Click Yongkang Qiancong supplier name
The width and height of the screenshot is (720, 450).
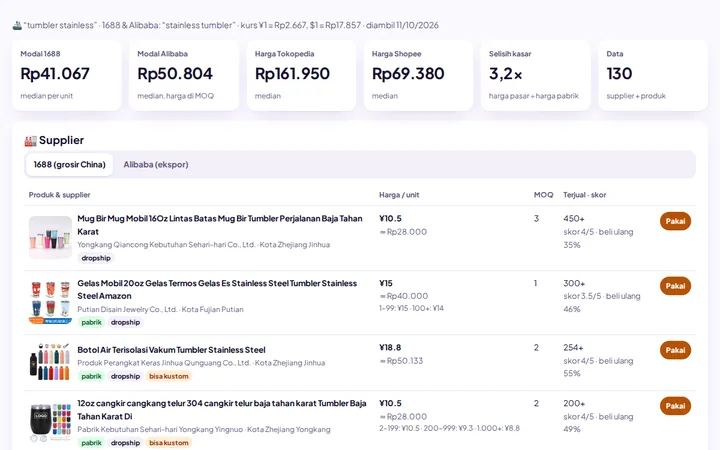coord(166,245)
